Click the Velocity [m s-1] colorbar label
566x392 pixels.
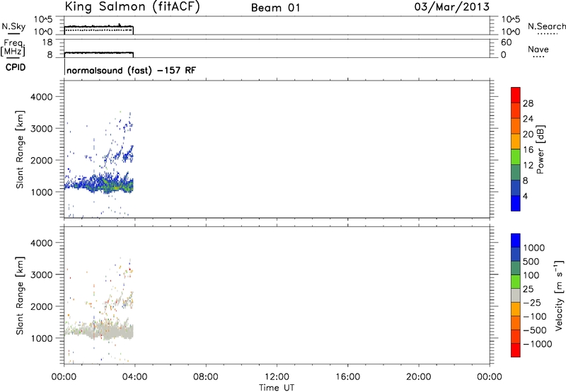559,295
